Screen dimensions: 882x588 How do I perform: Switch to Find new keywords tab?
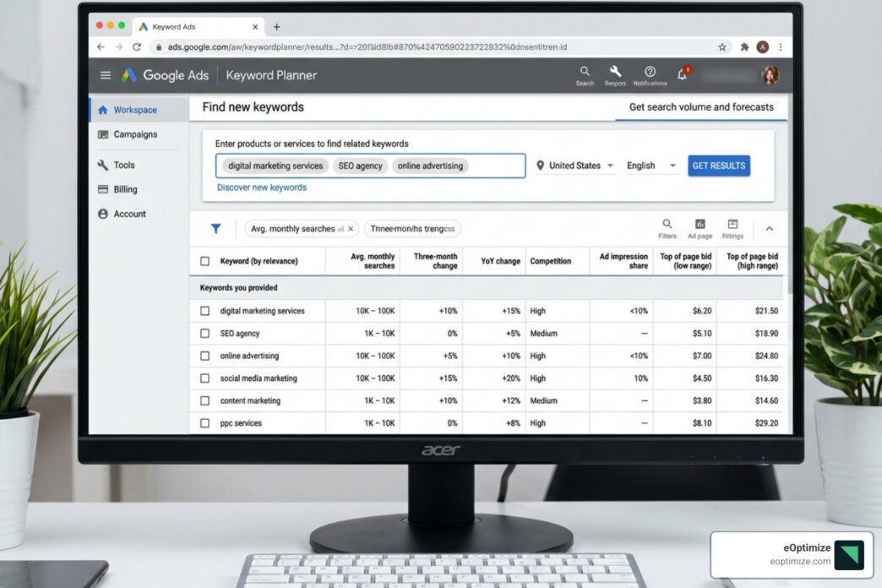coord(253,107)
